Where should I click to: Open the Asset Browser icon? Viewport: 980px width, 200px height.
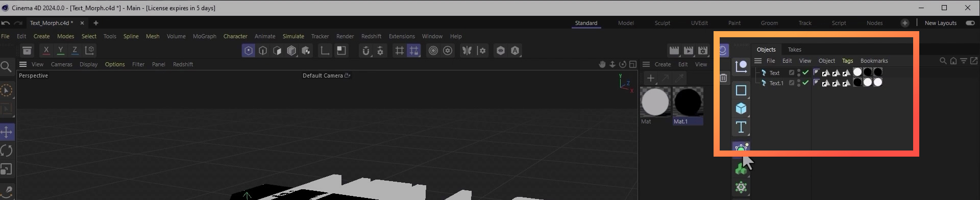pos(27,51)
